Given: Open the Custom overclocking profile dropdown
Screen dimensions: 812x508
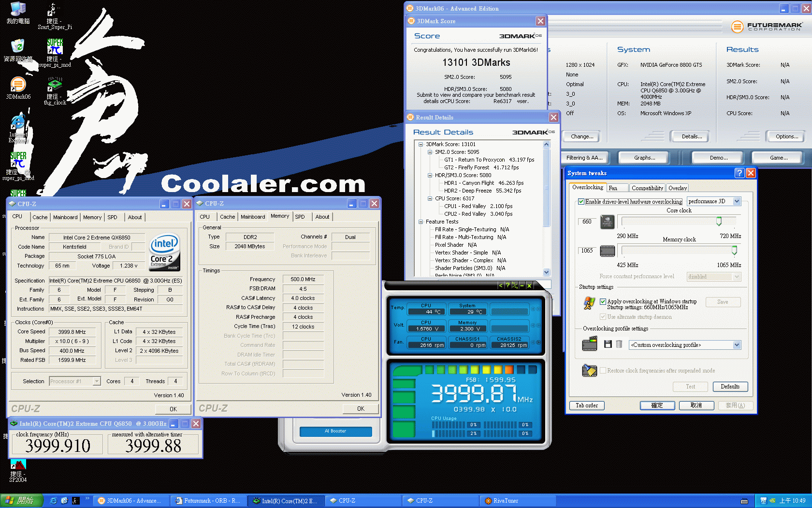Looking at the screenshot, I should coord(736,344).
